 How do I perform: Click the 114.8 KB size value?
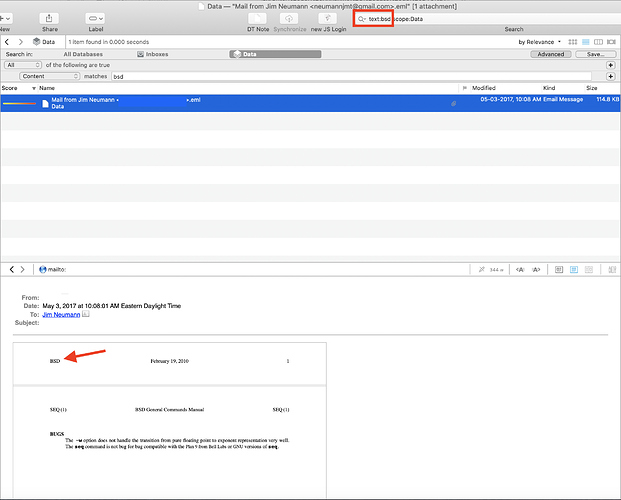point(608,99)
